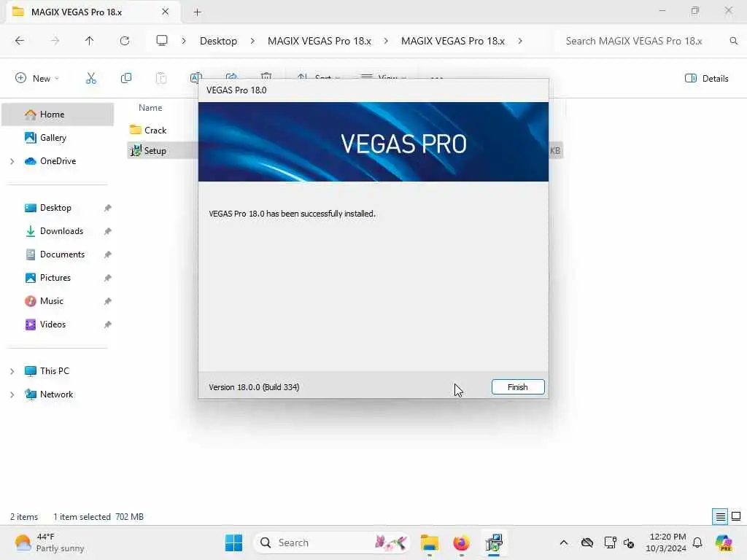The image size is (747, 560).
Task: Go back in File Explorer
Action: click(x=20, y=41)
